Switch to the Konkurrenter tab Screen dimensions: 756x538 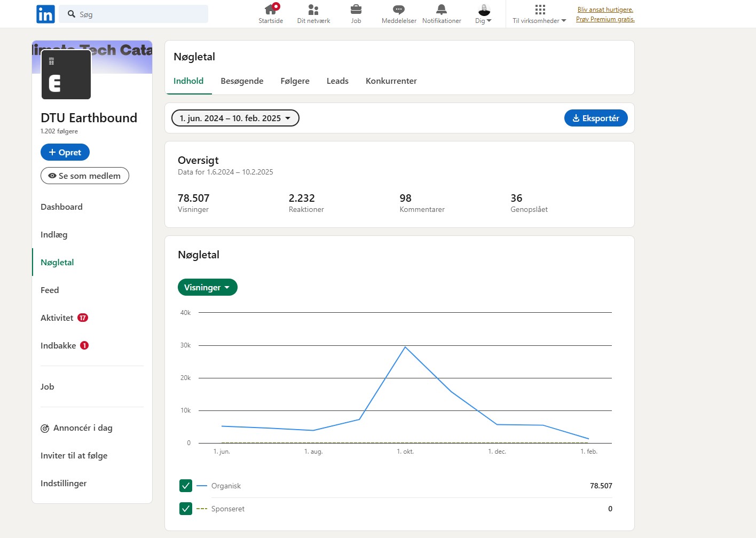click(x=391, y=81)
